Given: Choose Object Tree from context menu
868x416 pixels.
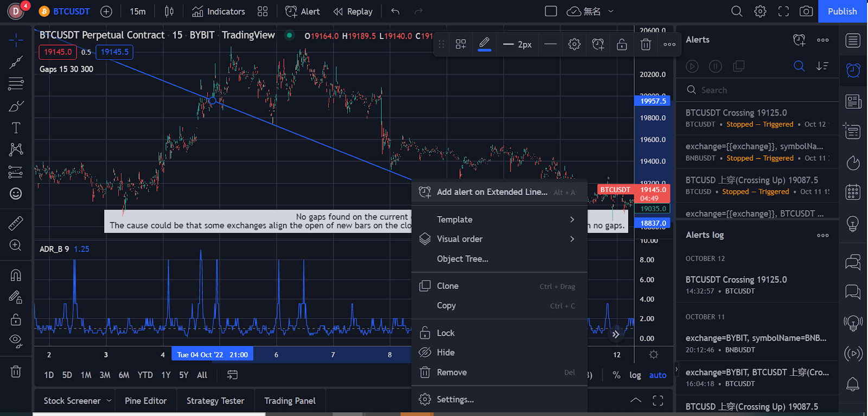Looking at the screenshot, I should [x=462, y=259].
